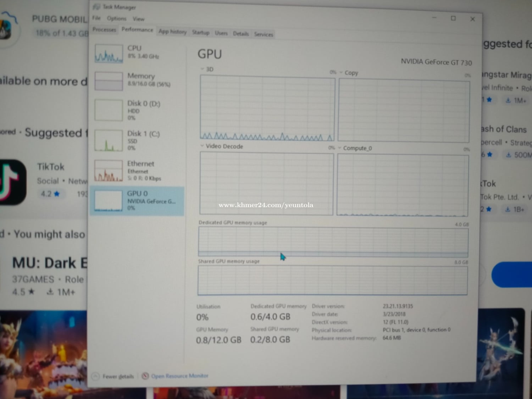Open the Services tab
532x399 pixels.
click(264, 34)
